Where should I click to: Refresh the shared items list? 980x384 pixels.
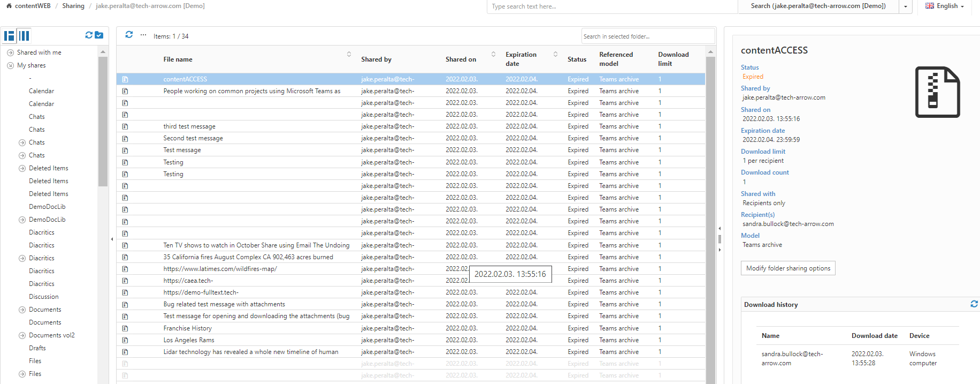129,35
